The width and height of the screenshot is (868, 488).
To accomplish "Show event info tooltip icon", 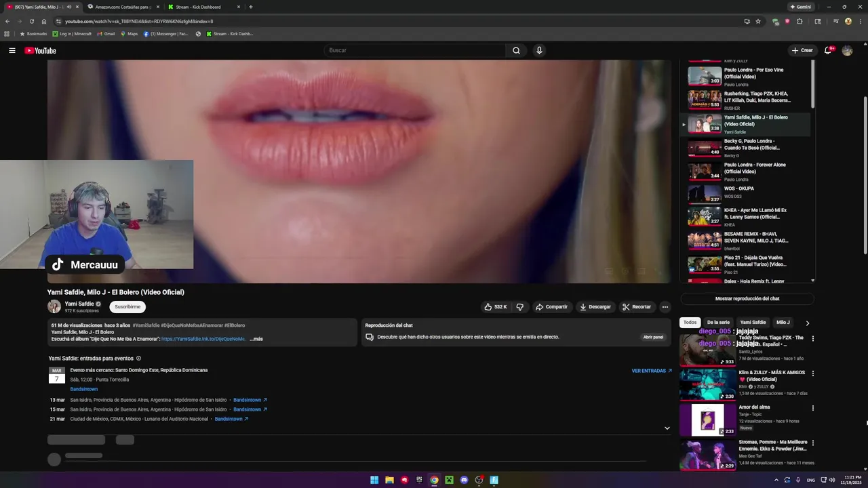I will click(139, 359).
